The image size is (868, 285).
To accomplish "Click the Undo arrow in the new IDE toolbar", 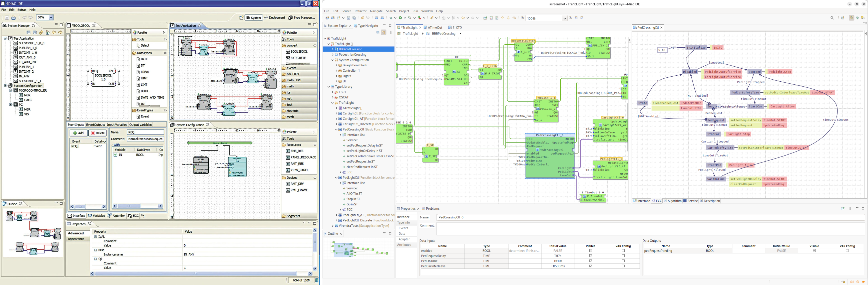I will (x=362, y=18).
